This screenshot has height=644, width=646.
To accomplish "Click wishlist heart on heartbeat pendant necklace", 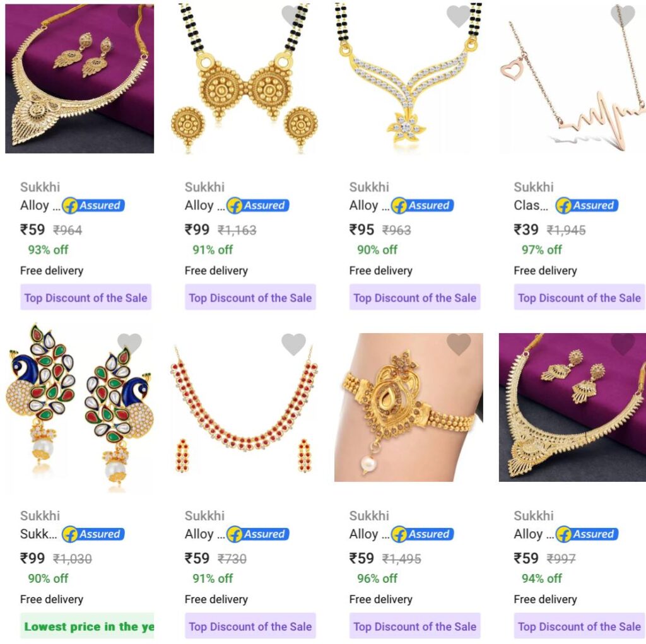I will tap(623, 16).
